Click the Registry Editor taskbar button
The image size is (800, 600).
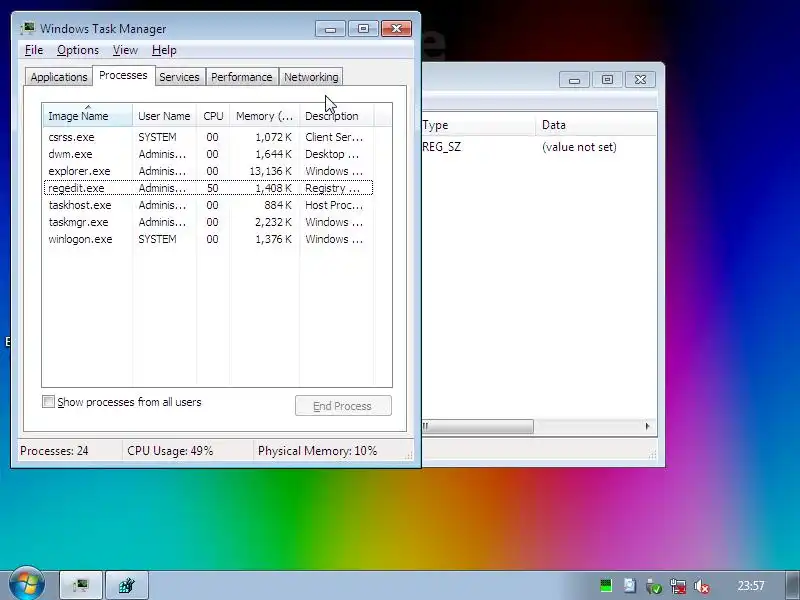(x=127, y=585)
